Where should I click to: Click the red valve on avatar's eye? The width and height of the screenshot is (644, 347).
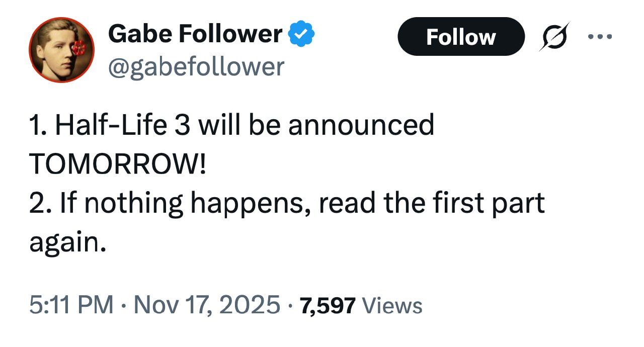pos(78,49)
